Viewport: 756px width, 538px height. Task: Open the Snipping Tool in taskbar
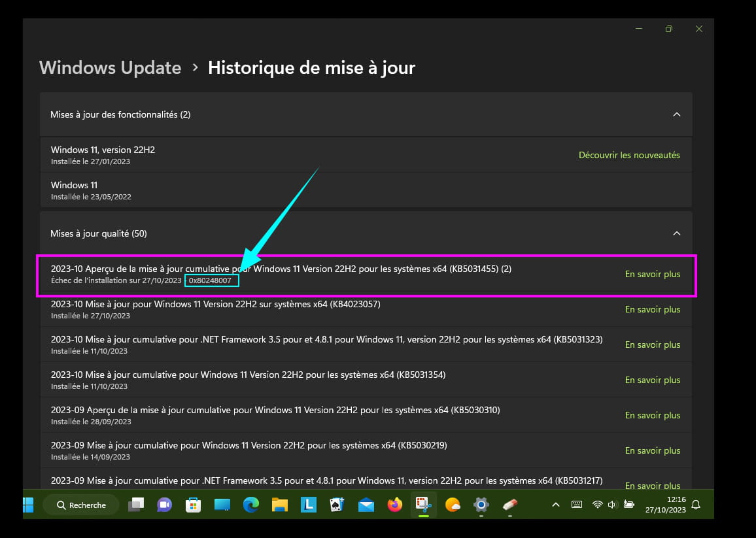424,505
